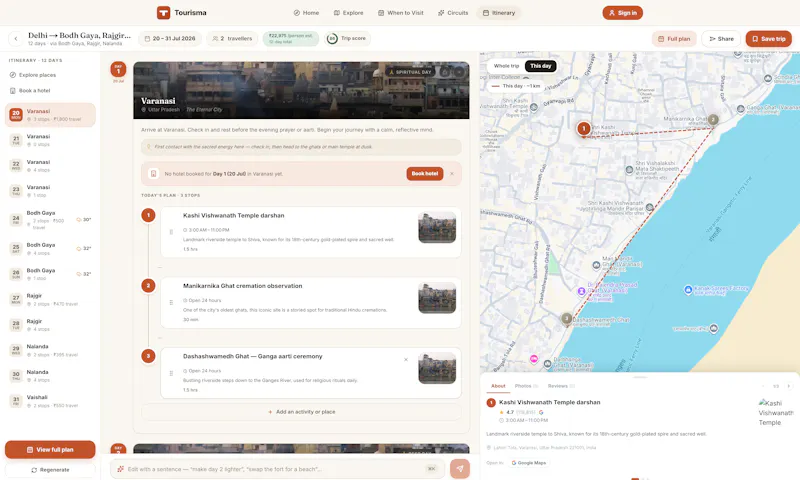The height and width of the screenshot is (480, 800).
Task: Open the ₹22,975 cost estimate chip
Action: click(291, 38)
